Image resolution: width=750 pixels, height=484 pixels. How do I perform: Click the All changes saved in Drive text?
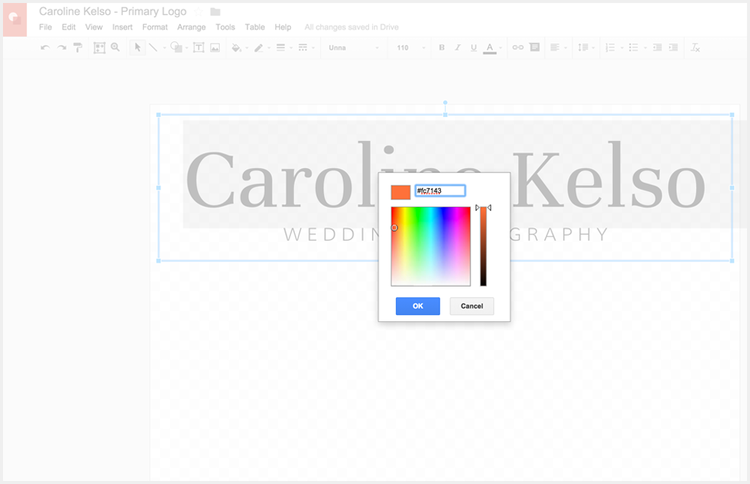point(352,27)
